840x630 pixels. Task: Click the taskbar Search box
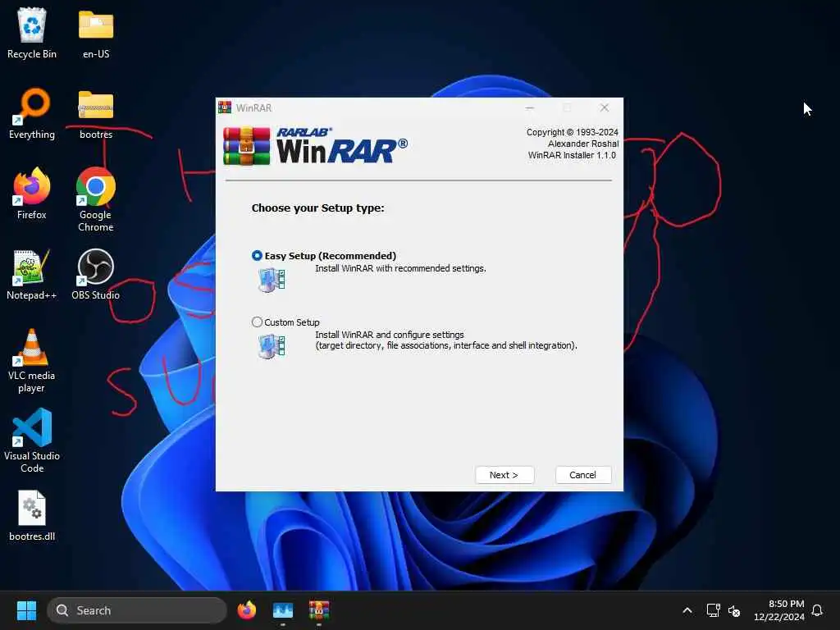coord(137,610)
